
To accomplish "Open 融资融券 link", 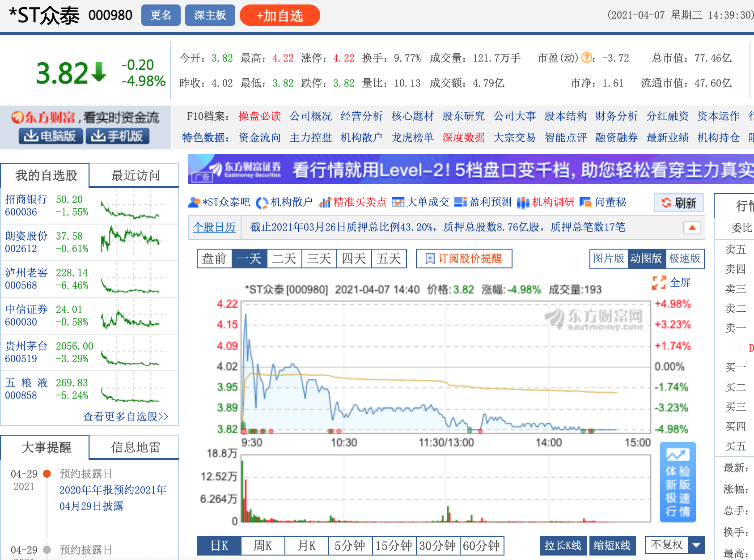I will coord(617,137).
